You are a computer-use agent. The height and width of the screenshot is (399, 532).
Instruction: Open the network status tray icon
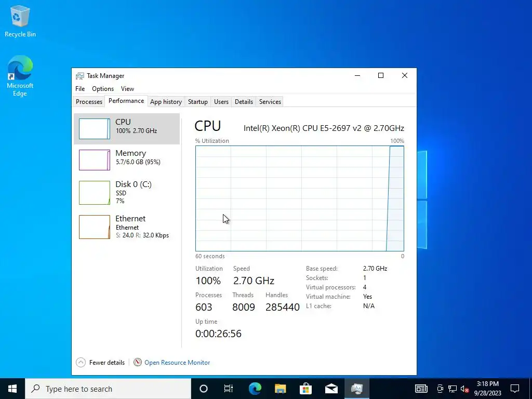pyautogui.click(x=453, y=389)
